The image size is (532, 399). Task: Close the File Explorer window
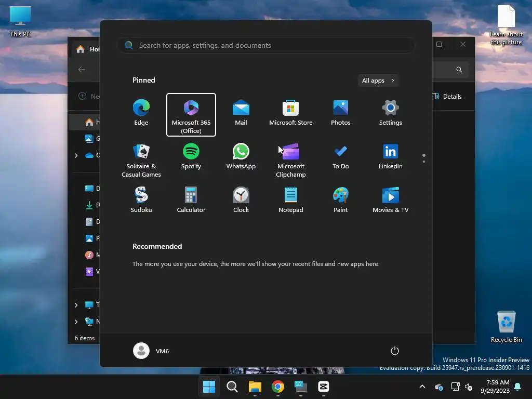point(463,44)
